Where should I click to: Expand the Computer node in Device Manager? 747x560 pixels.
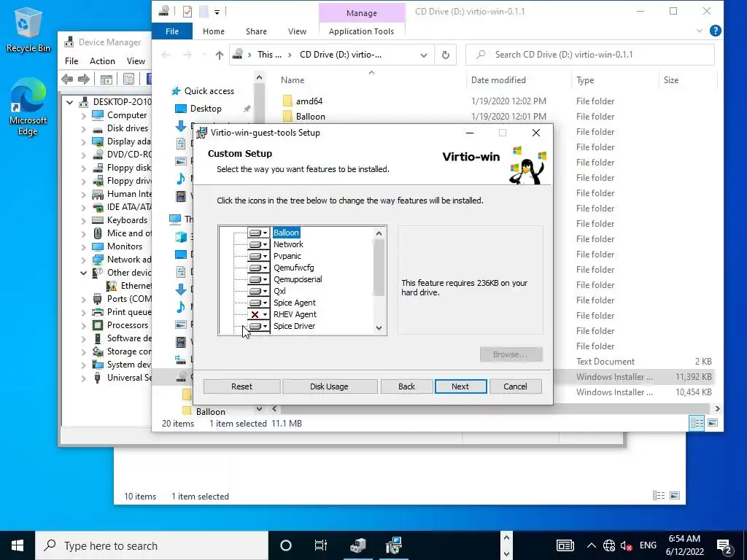(x=84, y=116)
